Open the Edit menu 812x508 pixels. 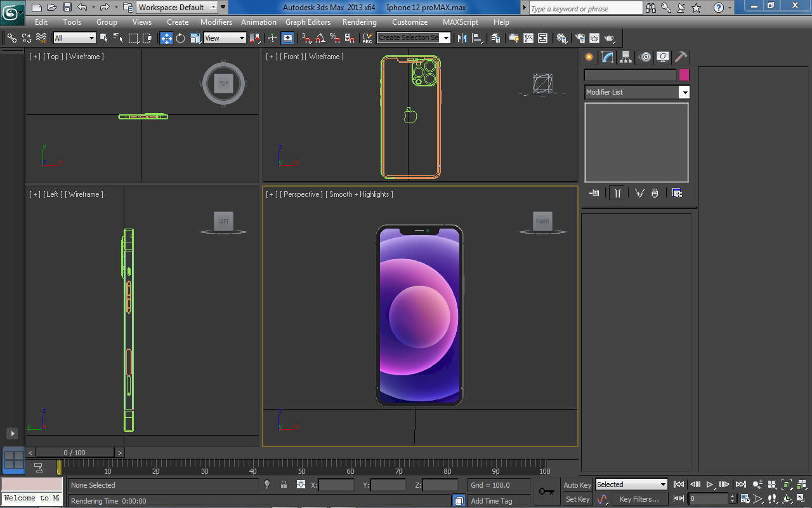(41, 22)
